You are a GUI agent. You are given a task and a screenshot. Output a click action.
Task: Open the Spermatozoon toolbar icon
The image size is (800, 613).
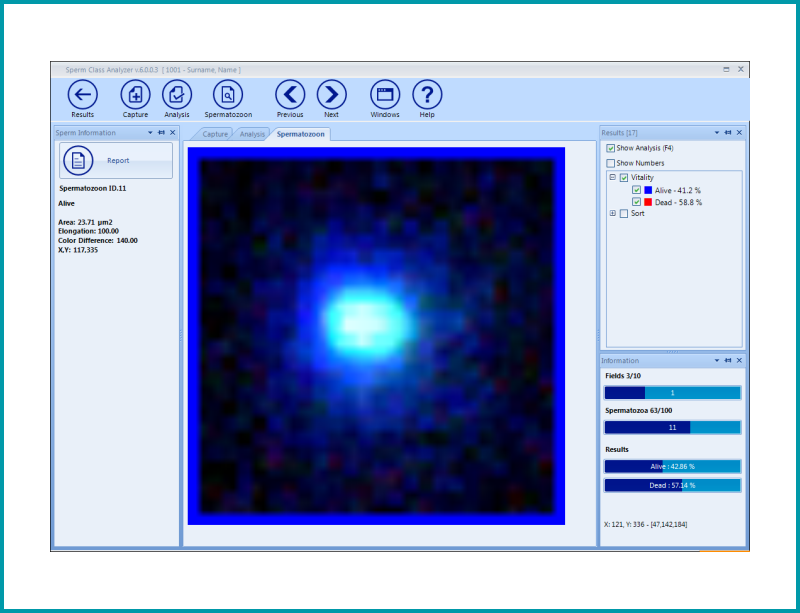click(x=228, y=95)
